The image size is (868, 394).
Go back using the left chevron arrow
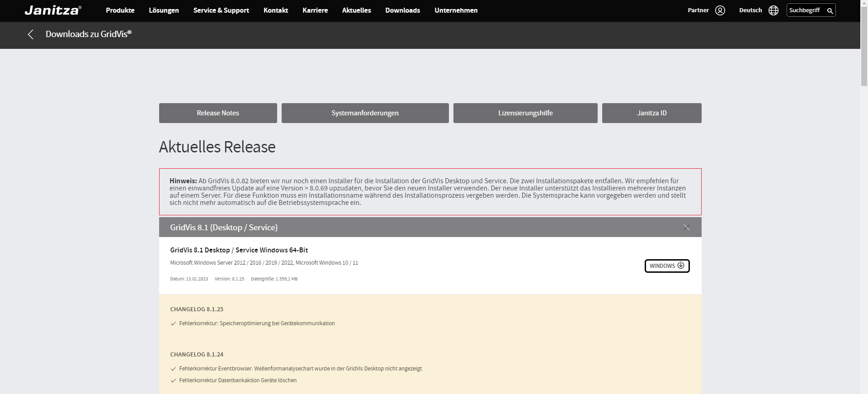(x=30, y=34)
